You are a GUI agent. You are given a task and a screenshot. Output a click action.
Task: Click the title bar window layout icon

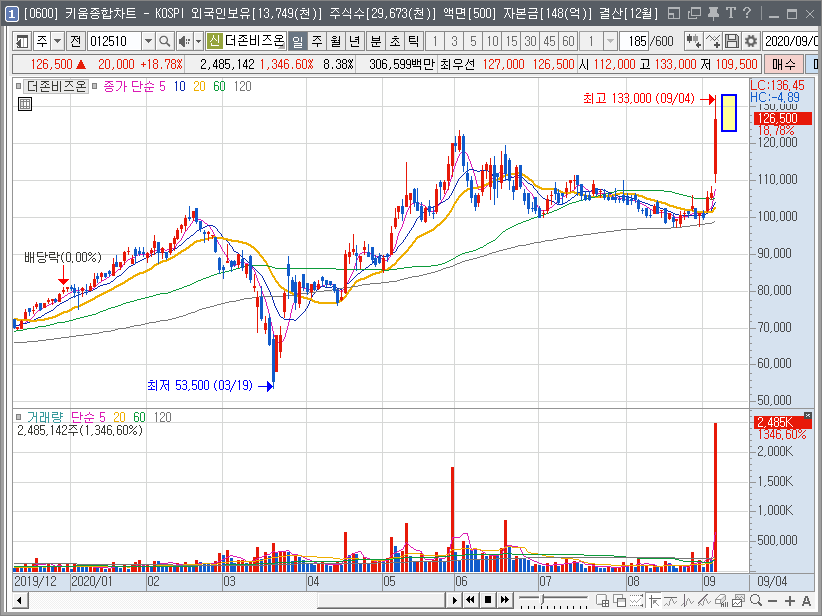[675, 13]
